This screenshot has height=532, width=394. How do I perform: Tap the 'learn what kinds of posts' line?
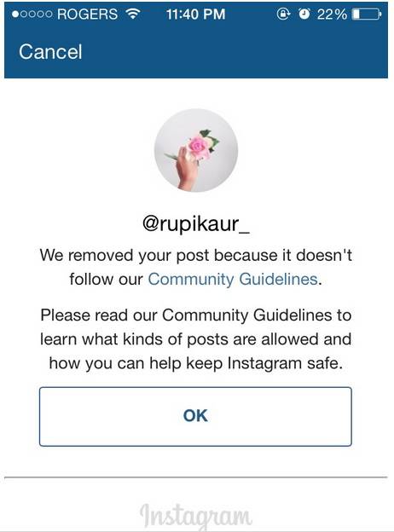[x=196, y=339]
